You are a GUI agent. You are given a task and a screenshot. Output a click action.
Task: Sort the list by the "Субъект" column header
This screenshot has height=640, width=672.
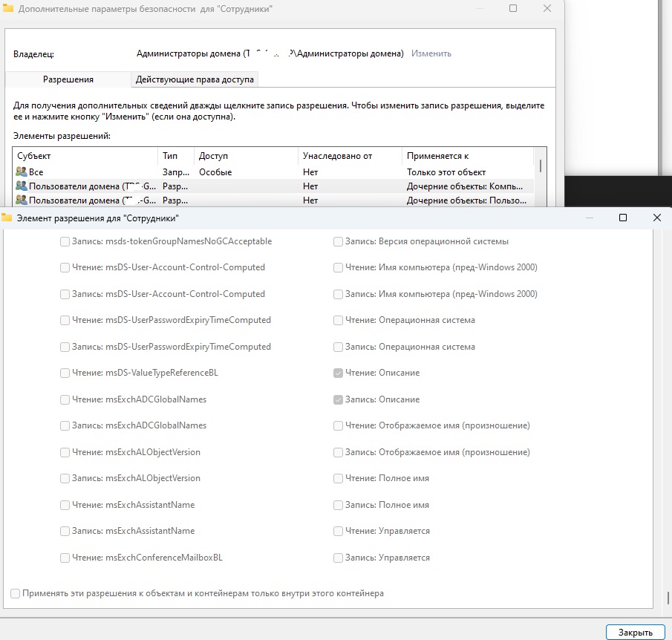pyautogui.click(x=85, y=157)
